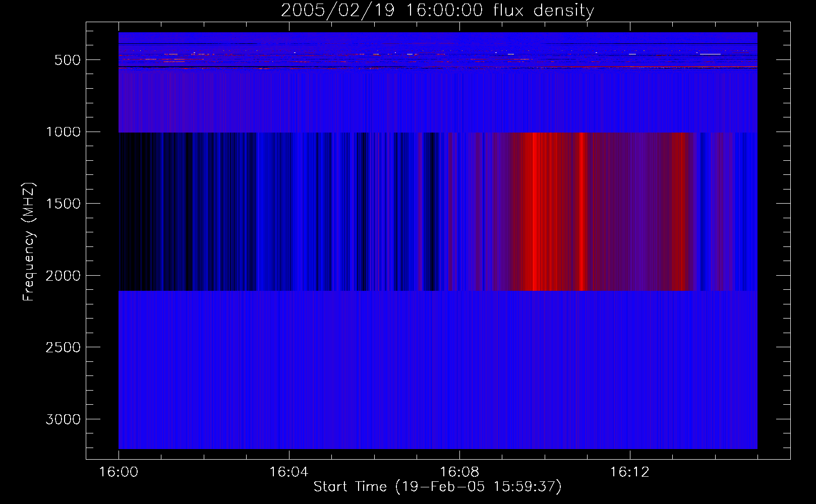Click the 2000 frequency tick label
The width and height of the screenshot is (816, 504).
[x=63, y=276]
